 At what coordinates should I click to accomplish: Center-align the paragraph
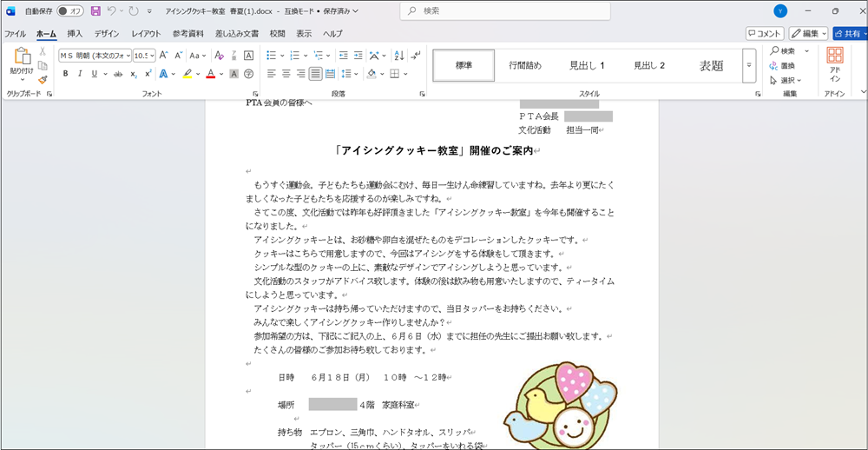(x=286, y=74)
